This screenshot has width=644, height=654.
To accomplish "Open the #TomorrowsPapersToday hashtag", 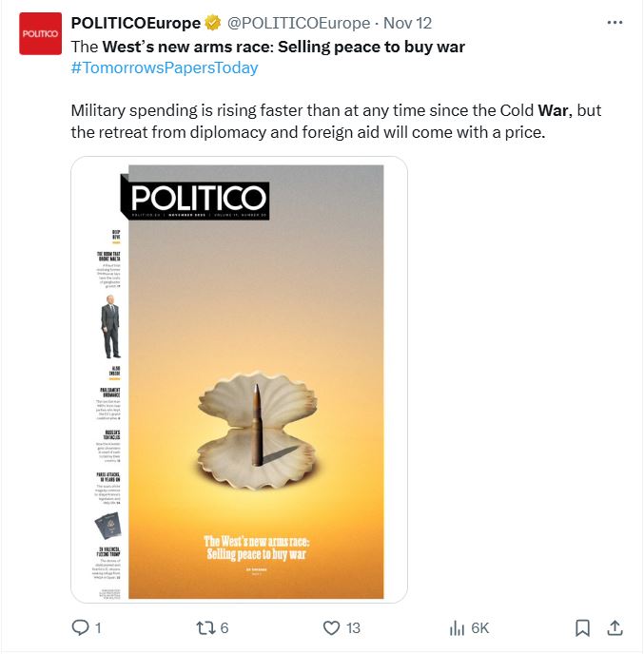I will tap(165, 67).
